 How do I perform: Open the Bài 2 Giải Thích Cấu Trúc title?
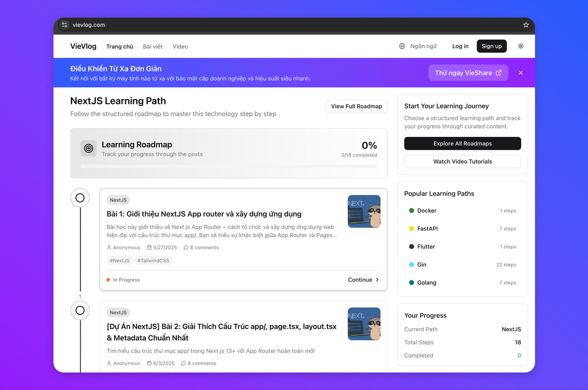[x=221, y=332]
